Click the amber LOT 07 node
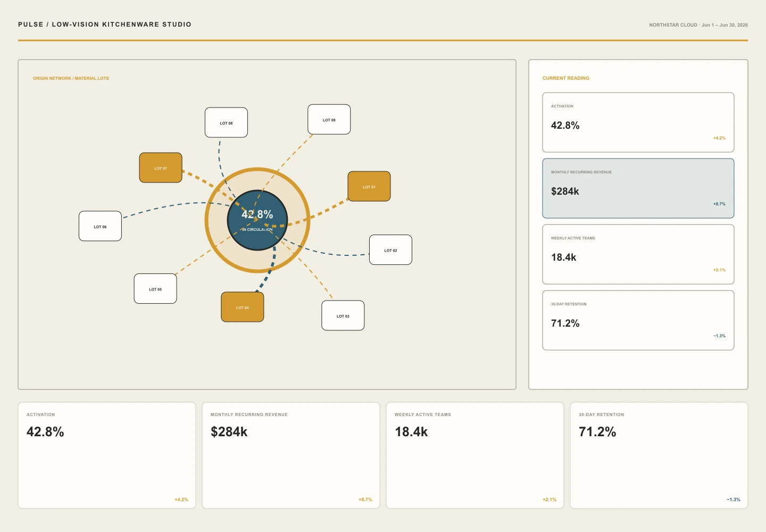 pyautogui.click(x=161, y=168)
